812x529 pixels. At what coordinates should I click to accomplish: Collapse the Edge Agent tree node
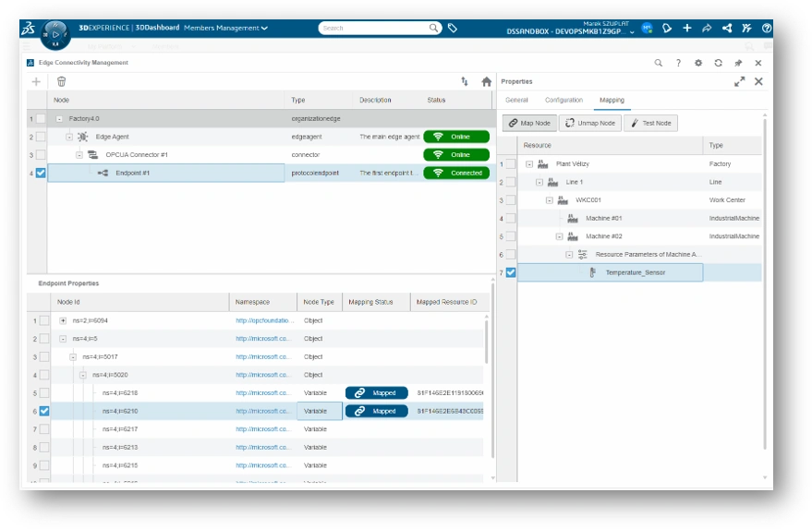point(69,137)
